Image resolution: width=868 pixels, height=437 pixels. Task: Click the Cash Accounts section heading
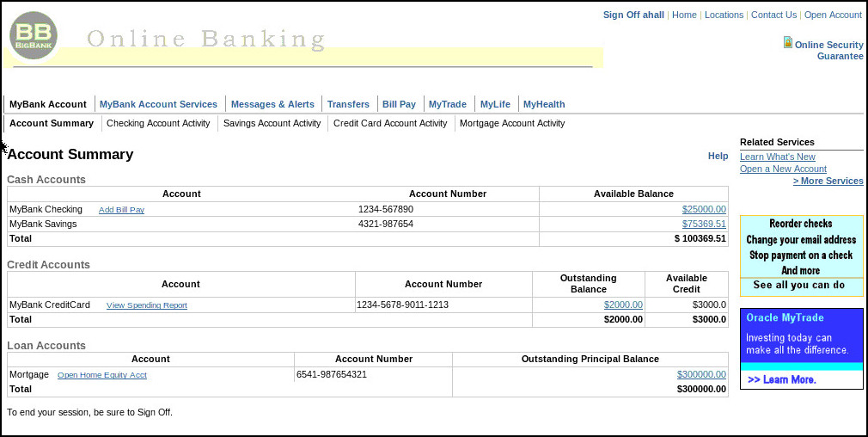(46, 180)
